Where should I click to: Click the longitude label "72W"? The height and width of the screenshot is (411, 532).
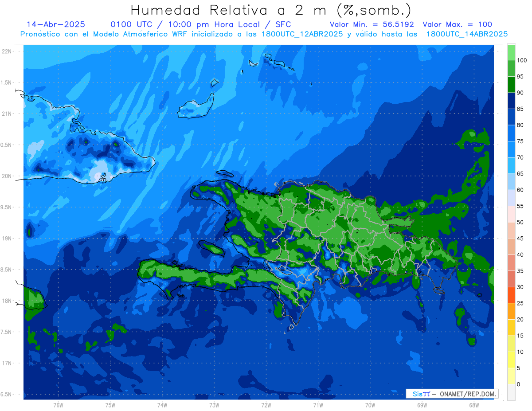266,405
